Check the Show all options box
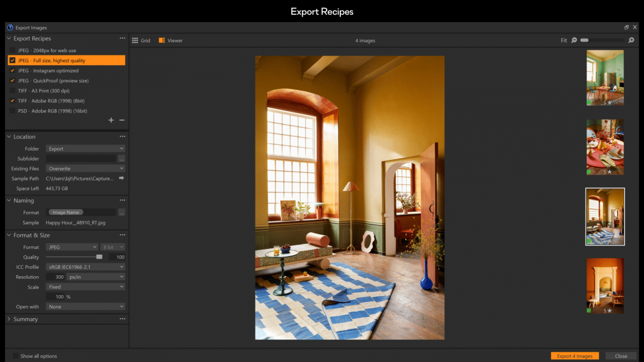The image size is (644, 362). click(x=16, y=356)
